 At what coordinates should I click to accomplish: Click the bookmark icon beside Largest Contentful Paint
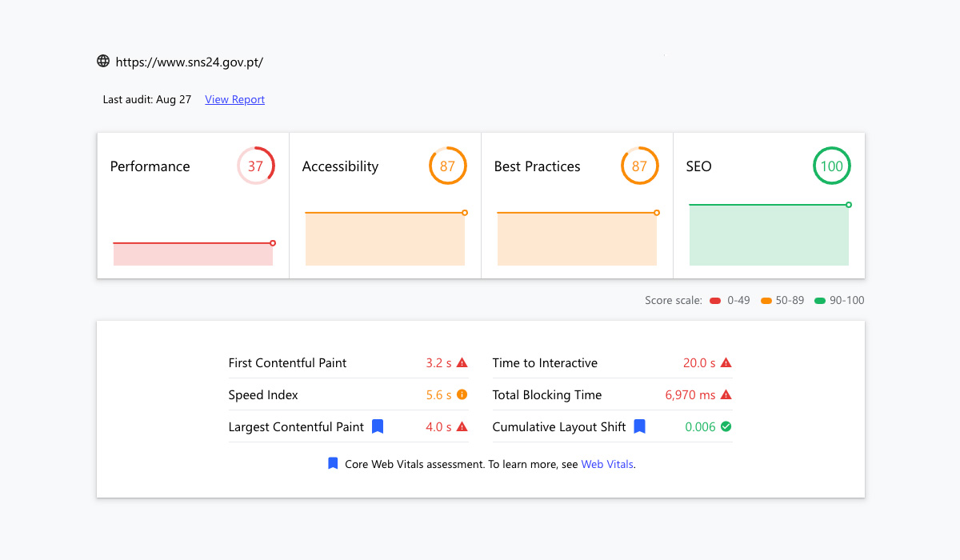378,427
